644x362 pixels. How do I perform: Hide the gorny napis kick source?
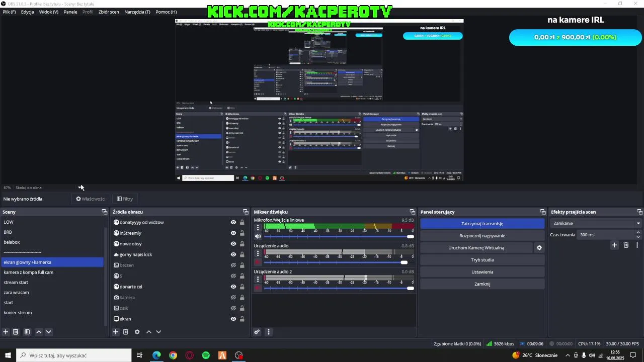coord(233,254)
